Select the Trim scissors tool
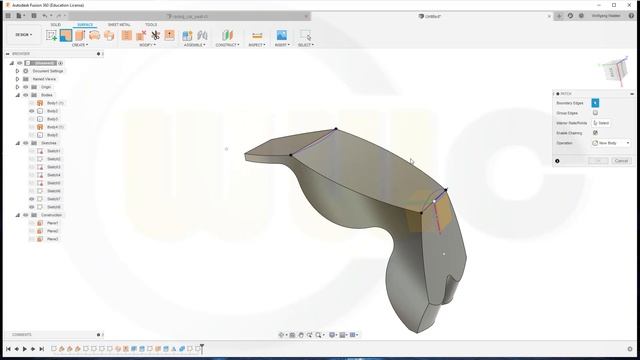Image resolution: width=640 pixels, height=360 pixels. [x=155, y=36]
